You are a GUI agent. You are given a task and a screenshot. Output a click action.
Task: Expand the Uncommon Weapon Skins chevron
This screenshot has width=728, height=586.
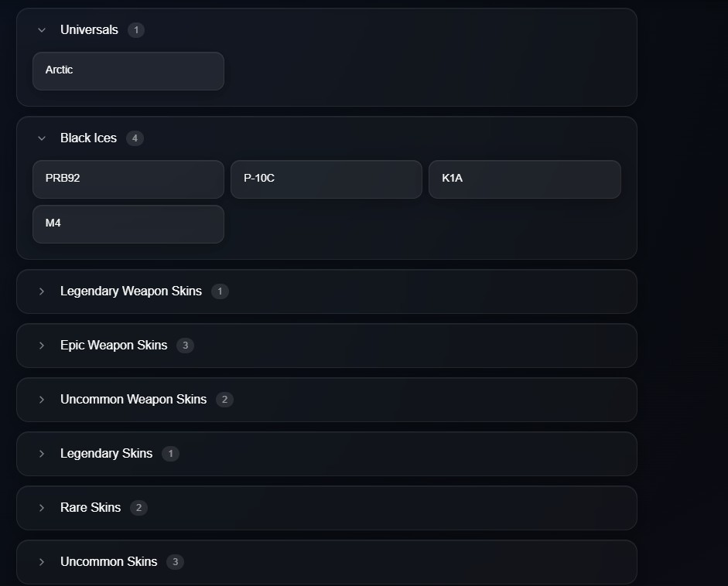pyautogui.click(x=42, y=400)
